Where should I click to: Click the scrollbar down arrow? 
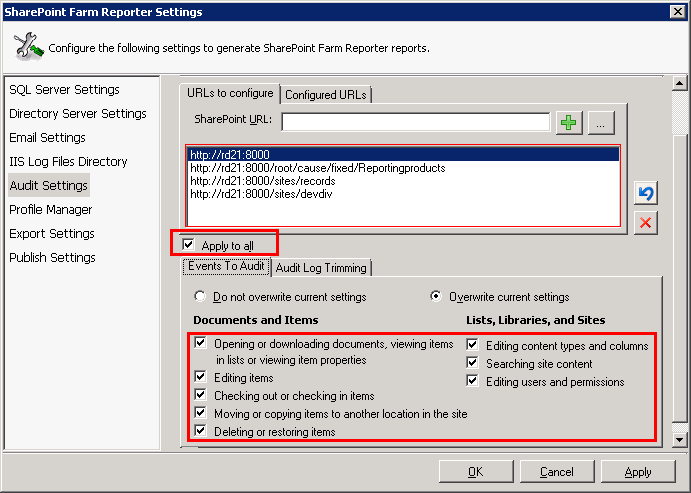pos(680,439)
